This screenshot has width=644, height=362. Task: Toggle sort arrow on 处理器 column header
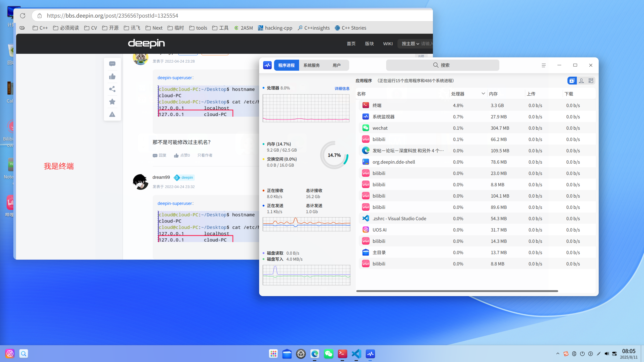(483, 94)
